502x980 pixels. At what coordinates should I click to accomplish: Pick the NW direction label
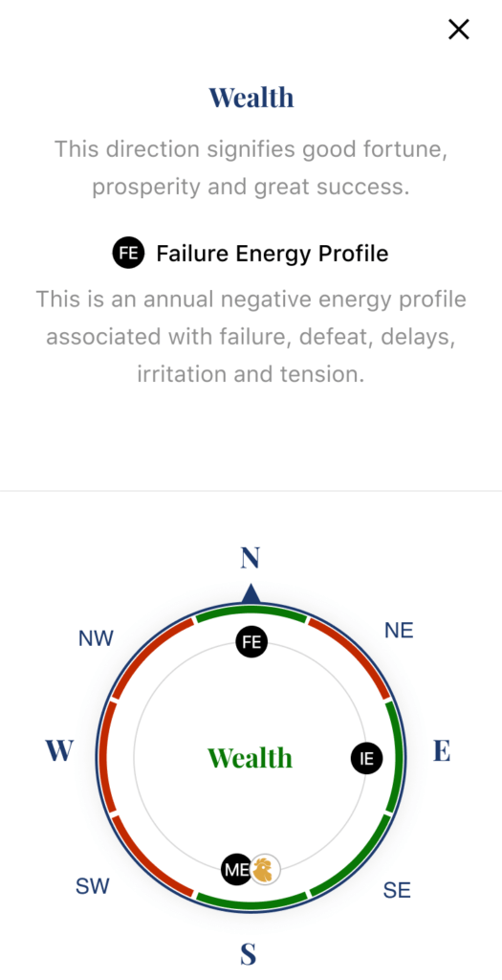click(97, 638)
